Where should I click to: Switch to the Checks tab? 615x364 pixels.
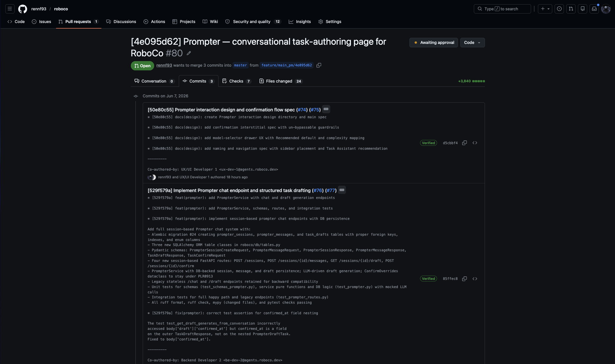[237, 81]
